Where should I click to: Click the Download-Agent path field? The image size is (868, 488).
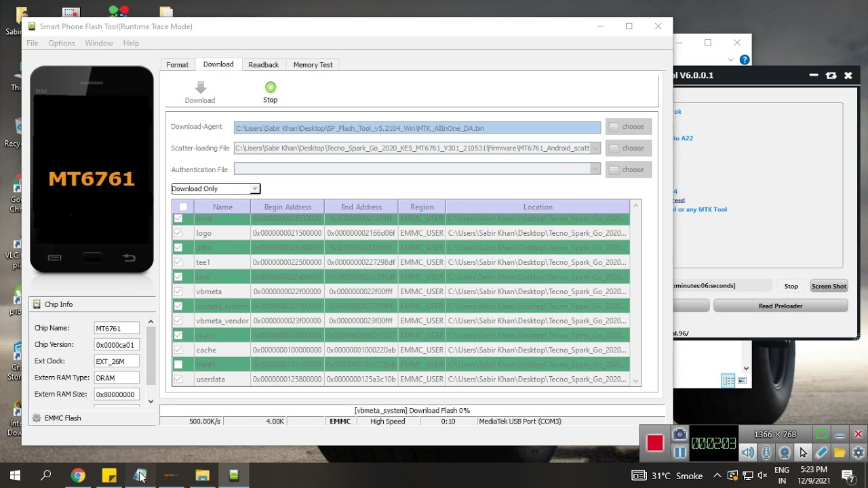click(x=417, y=127)
